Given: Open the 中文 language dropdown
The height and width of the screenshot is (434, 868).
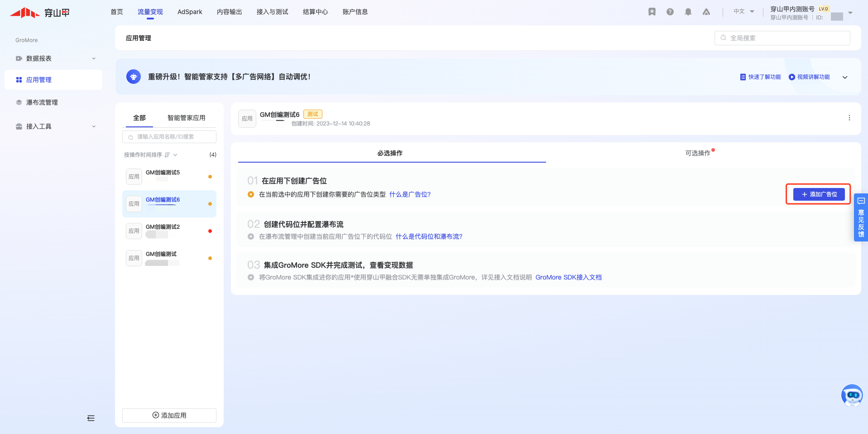Looking at the screenshot, I should [744, 12].
